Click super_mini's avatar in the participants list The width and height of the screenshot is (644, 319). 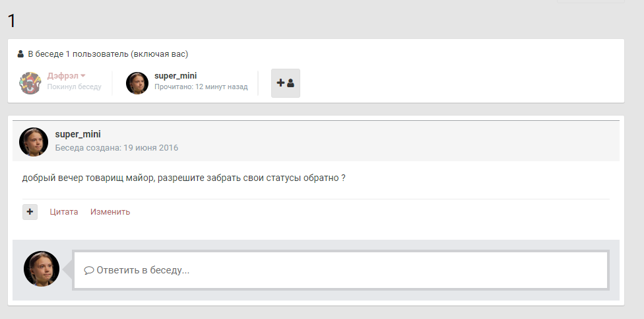(137, 83)
